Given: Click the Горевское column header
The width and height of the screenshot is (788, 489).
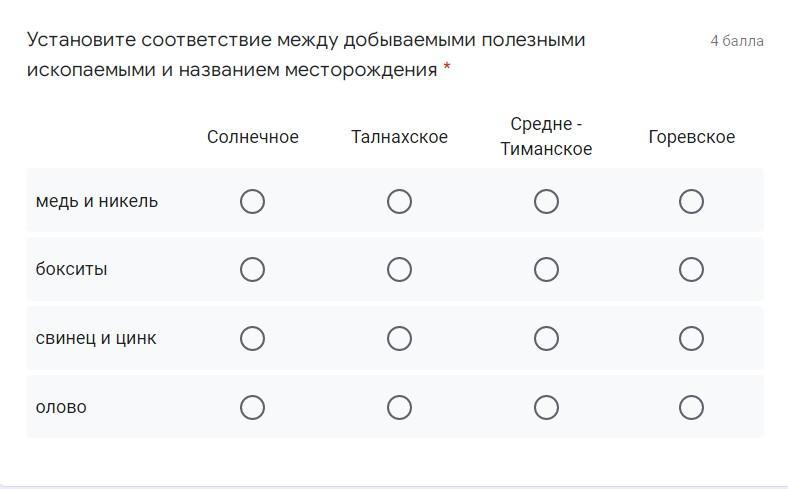Looking at the screenshot, I should (x=691, y=137).
